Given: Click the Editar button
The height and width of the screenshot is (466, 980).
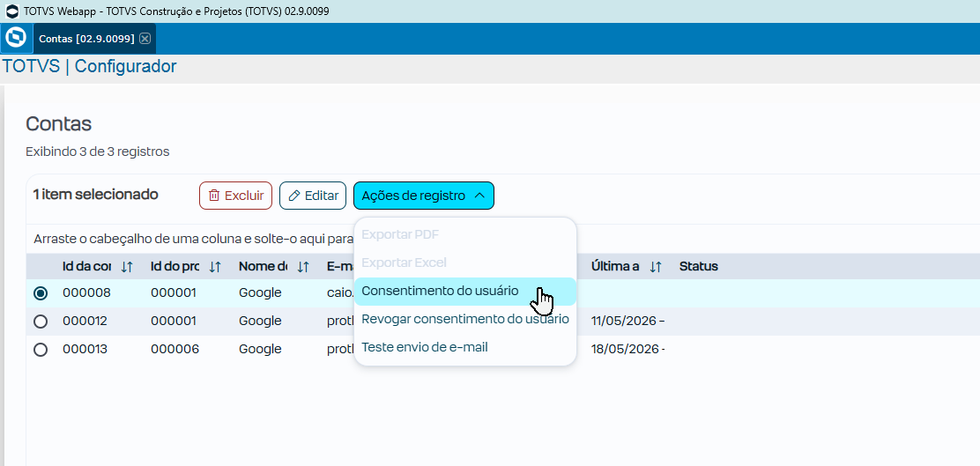Looking at the screenshot, I should [313, 196].
